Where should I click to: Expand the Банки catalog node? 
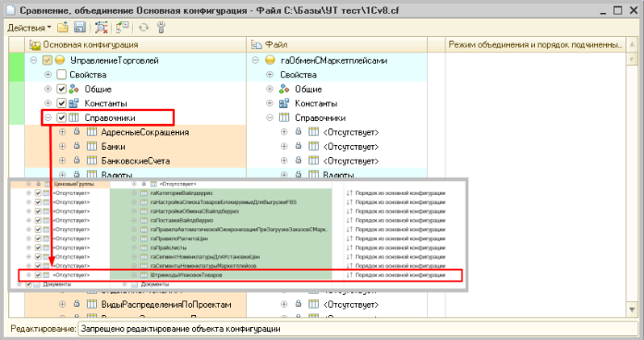(x=63, y=146)
